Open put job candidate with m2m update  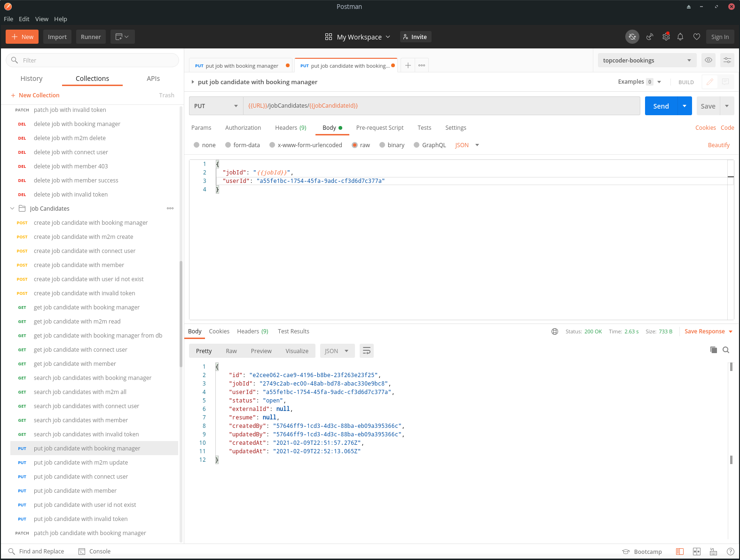81,463
